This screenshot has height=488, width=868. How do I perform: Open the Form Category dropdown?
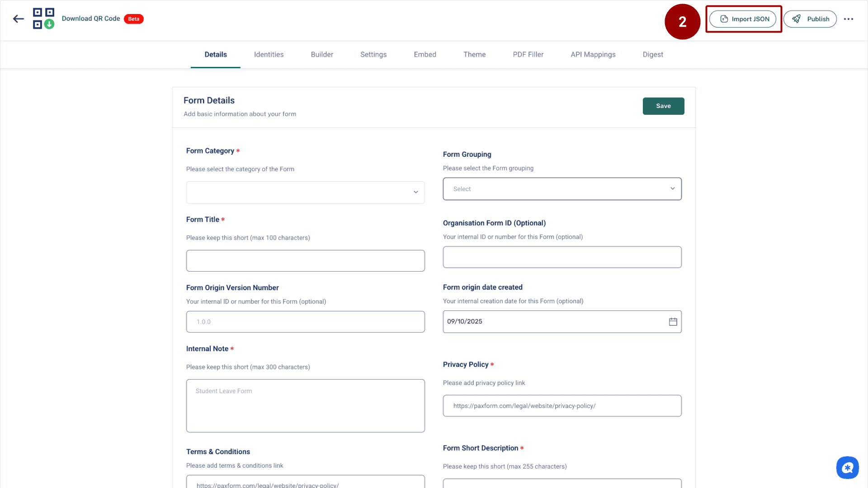(x=305, y=192)
